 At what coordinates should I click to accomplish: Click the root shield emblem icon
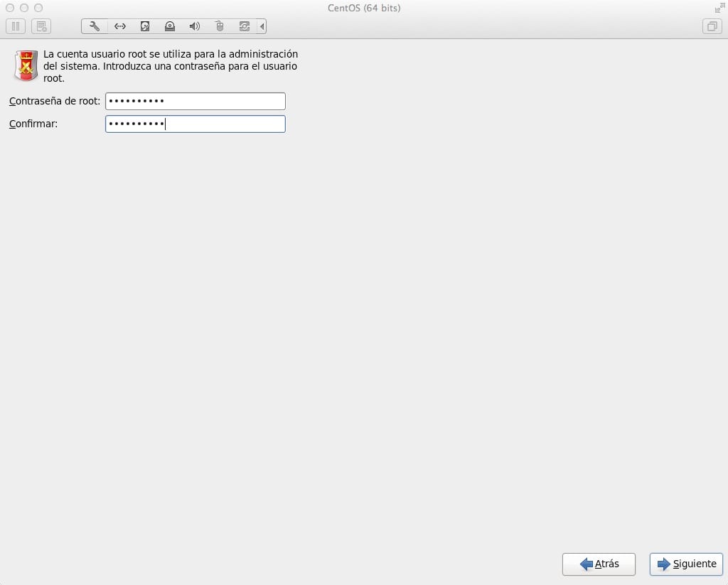(26, 65)
